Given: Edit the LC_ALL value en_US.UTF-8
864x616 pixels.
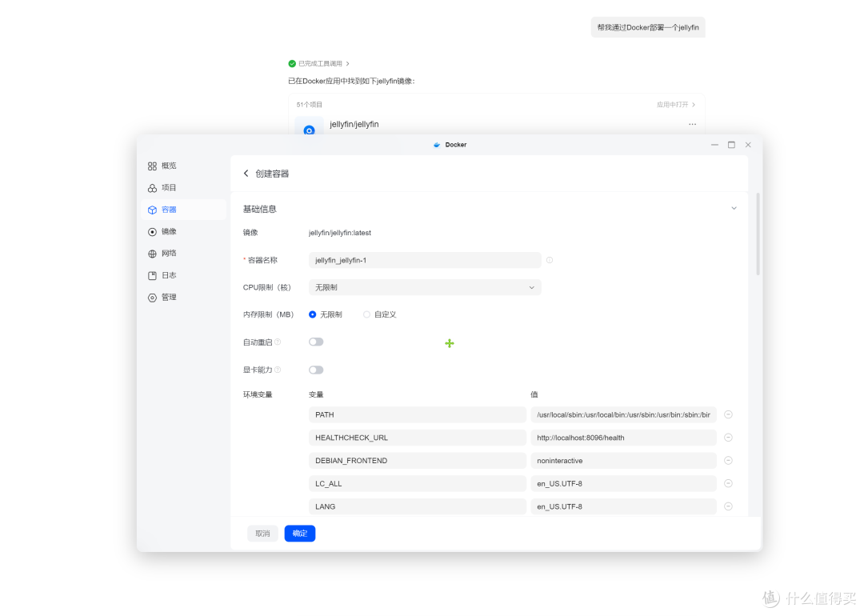Looking at the screenshot, I should [x=623, y=484].
